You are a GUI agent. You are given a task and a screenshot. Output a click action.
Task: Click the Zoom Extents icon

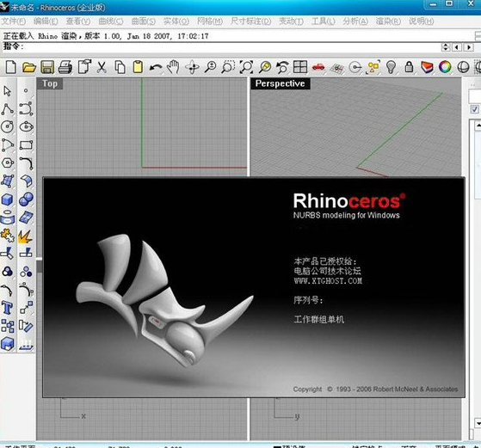[246, 67]
